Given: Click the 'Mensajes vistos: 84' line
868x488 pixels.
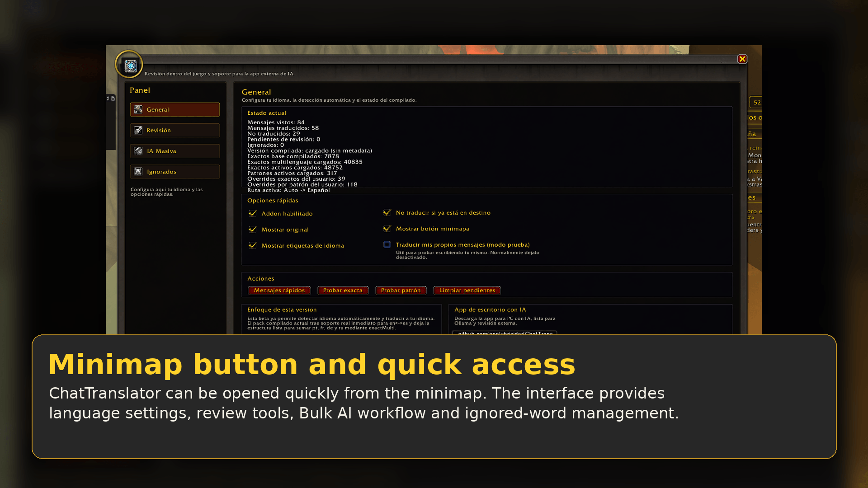Looking at the screenshot, I should (x=276, y=122).
